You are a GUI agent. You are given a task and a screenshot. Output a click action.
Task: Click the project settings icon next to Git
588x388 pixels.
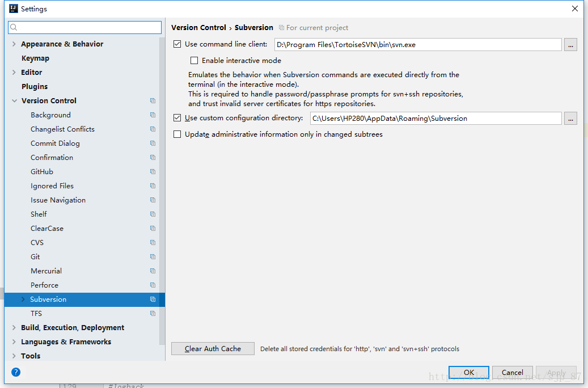tap(152, 256)
